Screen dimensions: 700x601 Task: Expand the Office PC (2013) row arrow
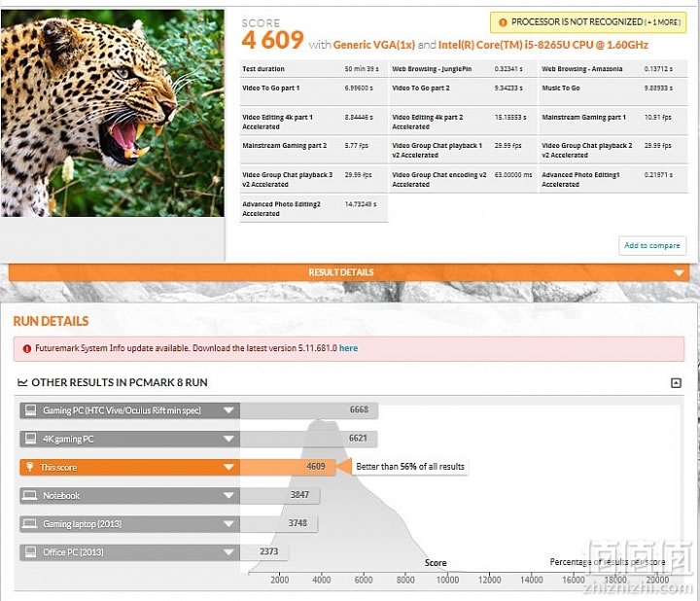pyautogui.click(x=228, y=552)
